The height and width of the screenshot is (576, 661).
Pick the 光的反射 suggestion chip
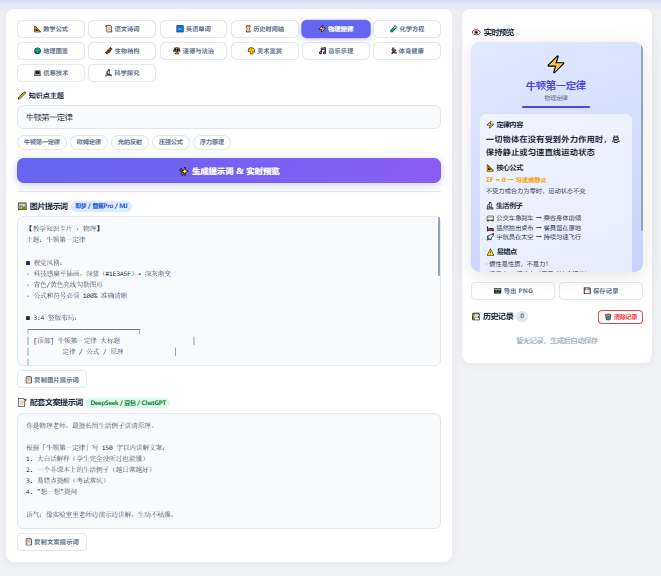tap(130, 142)
